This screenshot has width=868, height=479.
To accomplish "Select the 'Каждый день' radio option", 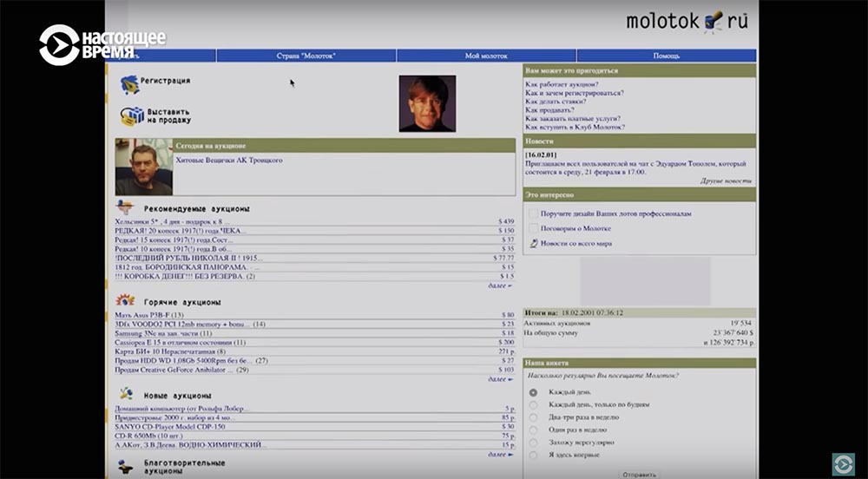I will tap(533, 392).
